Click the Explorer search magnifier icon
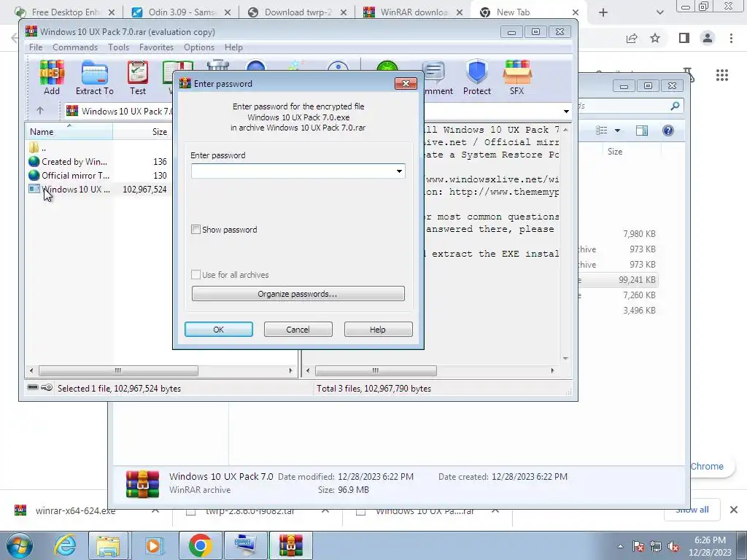Screen dimensions: 747x560 tap(675, 106)
